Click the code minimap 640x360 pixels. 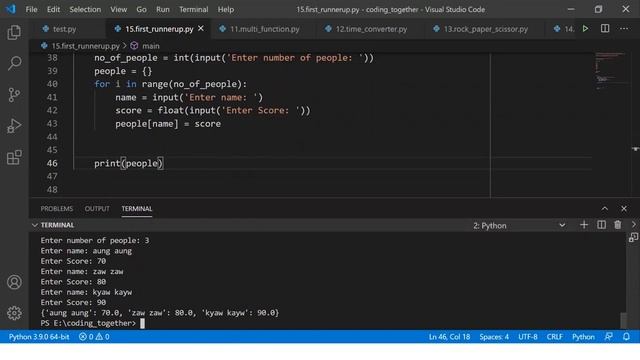tap(610, 71)
